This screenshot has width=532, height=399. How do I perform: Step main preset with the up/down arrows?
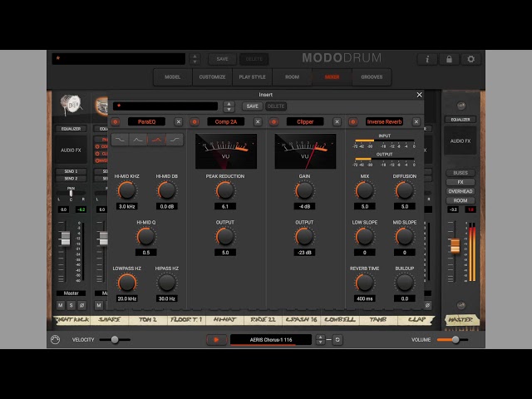tap(195, 59)
